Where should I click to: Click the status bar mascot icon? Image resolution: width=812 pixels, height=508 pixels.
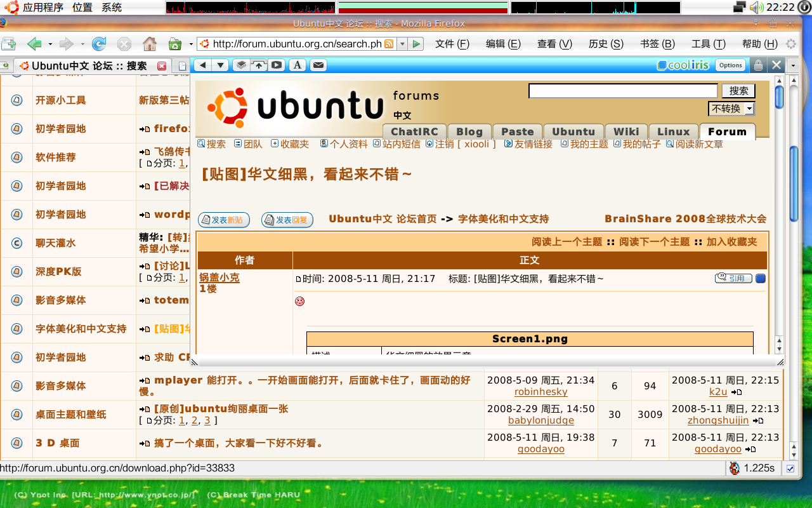point(735,468)
